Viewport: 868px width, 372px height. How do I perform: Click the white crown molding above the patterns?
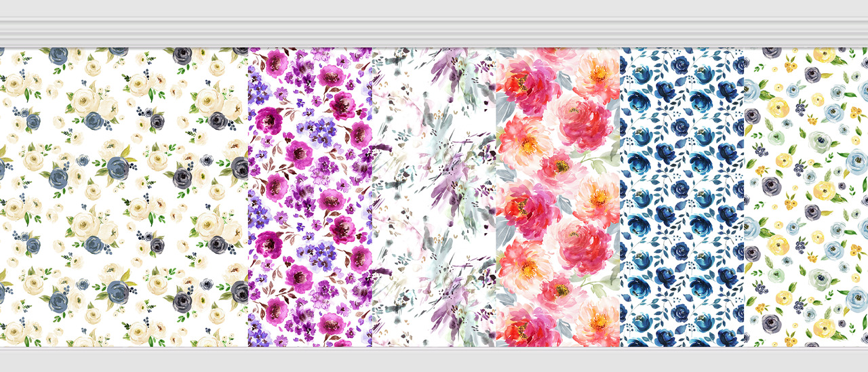(x=434, y=32)
